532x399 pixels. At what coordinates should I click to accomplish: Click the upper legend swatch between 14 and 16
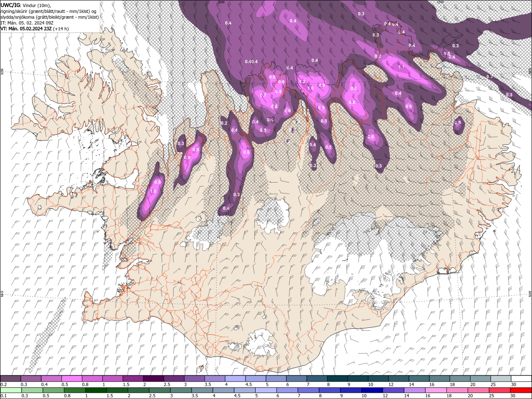[x=419, y=379]
